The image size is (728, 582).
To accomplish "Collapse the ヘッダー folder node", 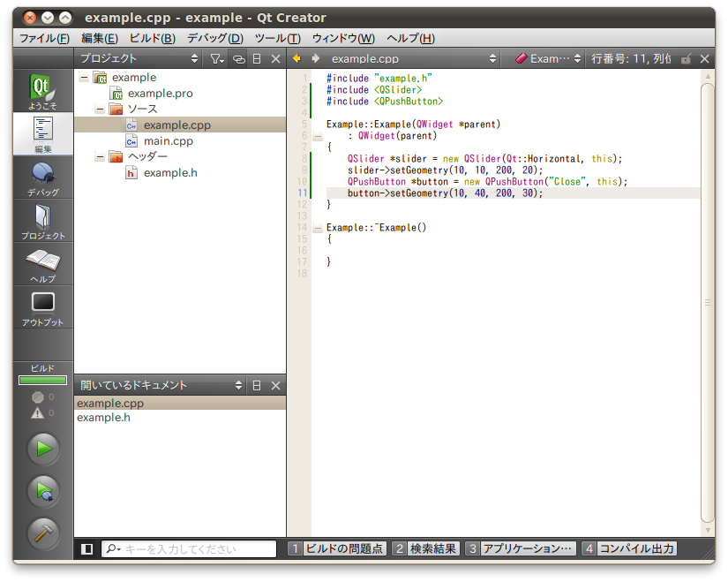I will click(100, 157).
